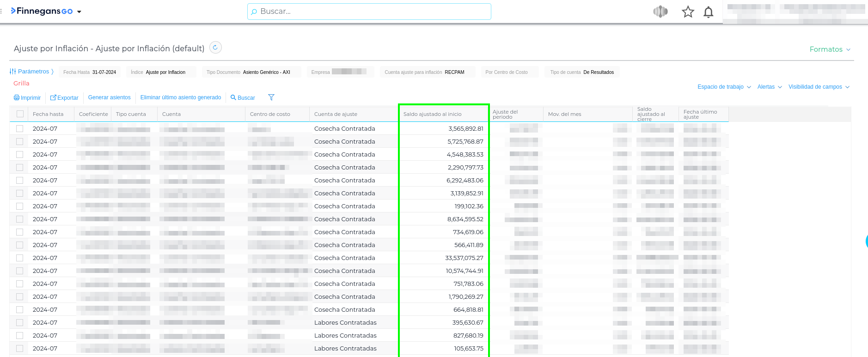Open the Visibilidad de campos dropdown
The image size is (868, 357).
point(819,87)
